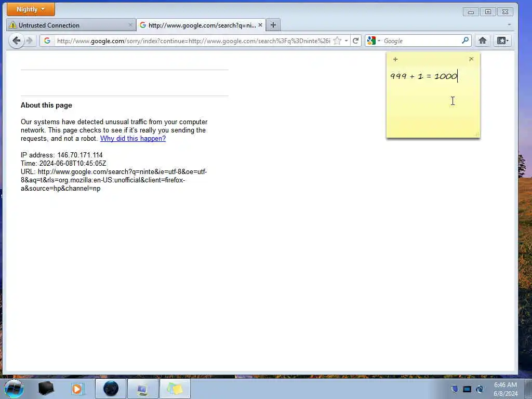Screen dimensions: 532x399
Task: Open the Sticky Notes taskbar button
Action: click(175, 389)
